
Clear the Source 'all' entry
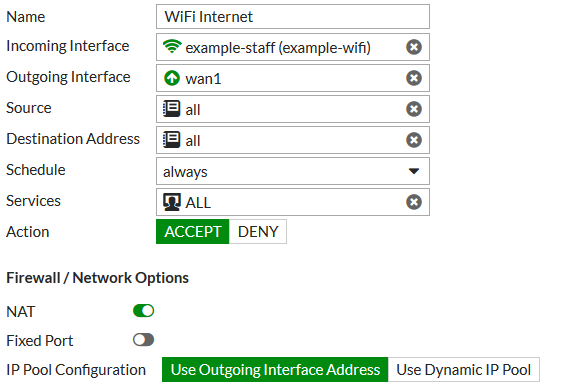click(414, 109)
